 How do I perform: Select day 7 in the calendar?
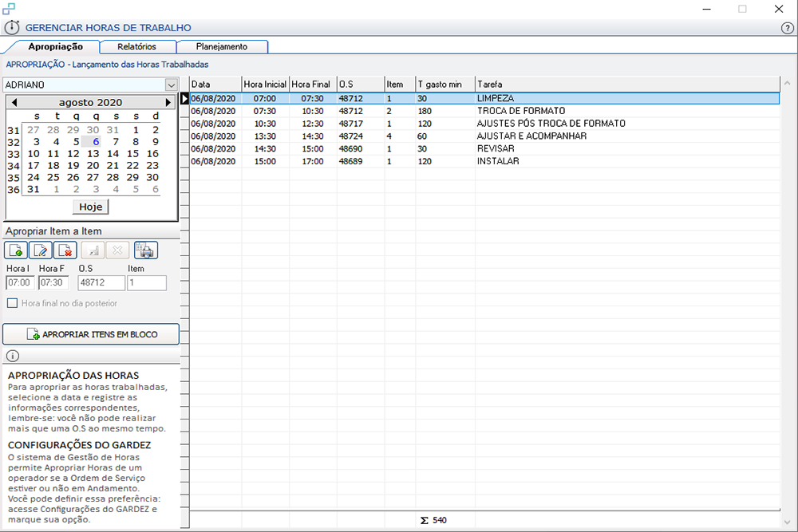click(116, 142)
